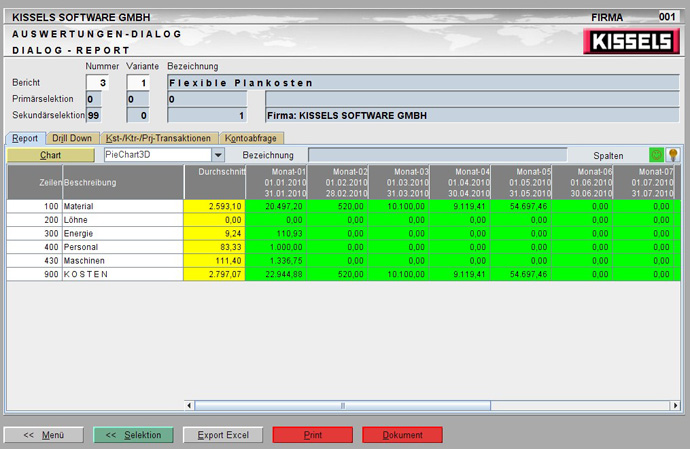Click the Maschinen average value 111,40
The image size is (690, 449).
pos(215,261)
